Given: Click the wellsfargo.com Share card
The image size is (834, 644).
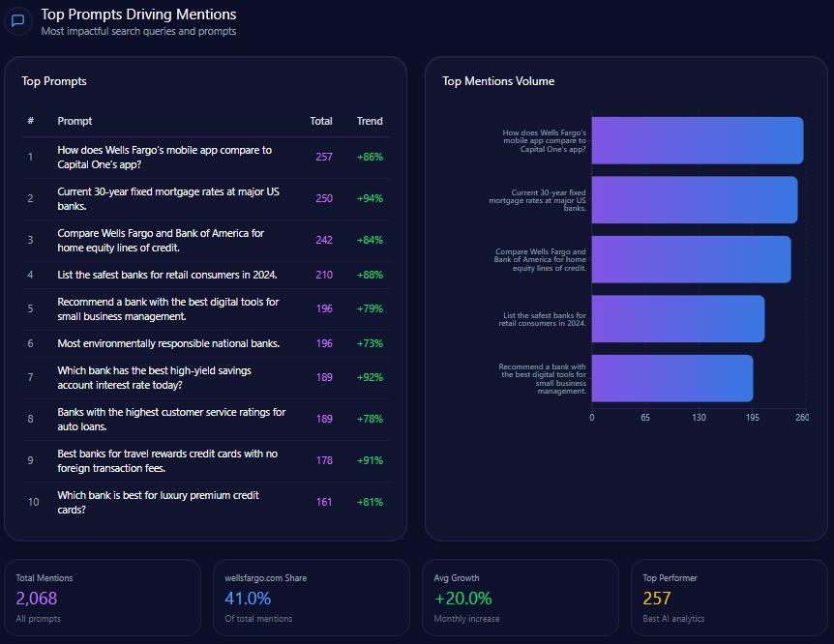Looking at the screenshot, I should pyautogui.click(x=313, y=598).
